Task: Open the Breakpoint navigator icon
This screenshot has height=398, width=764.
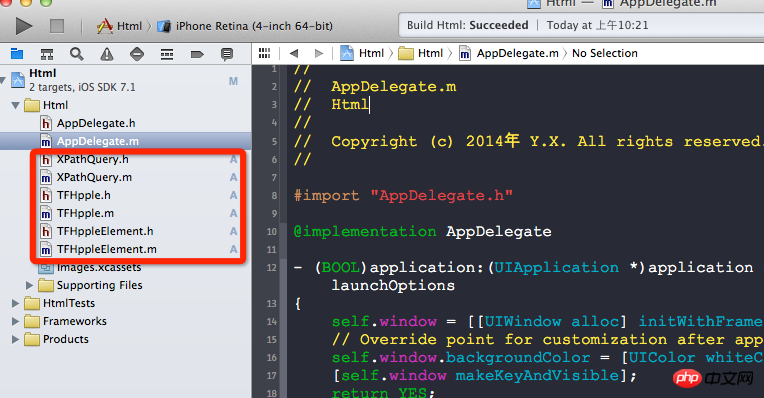Action: [197, 54]
